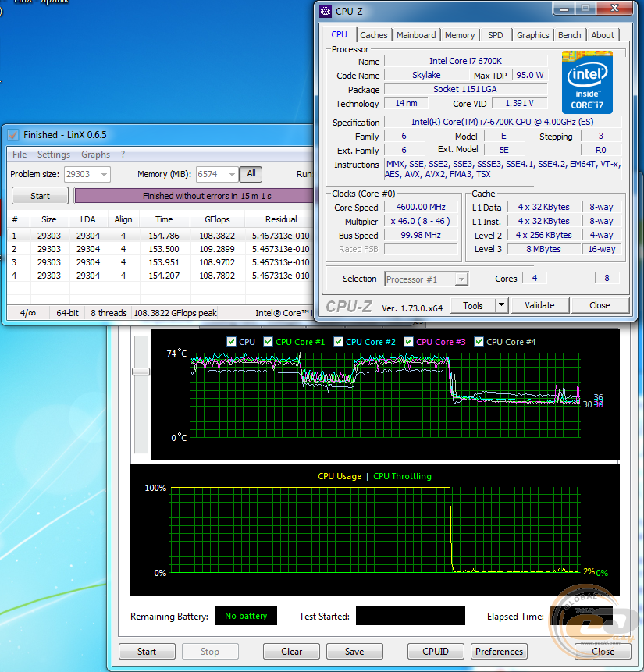Open the Processor #1 selection dropdown
Viewport: 644px width, 672px height.
tap(461, 279)
